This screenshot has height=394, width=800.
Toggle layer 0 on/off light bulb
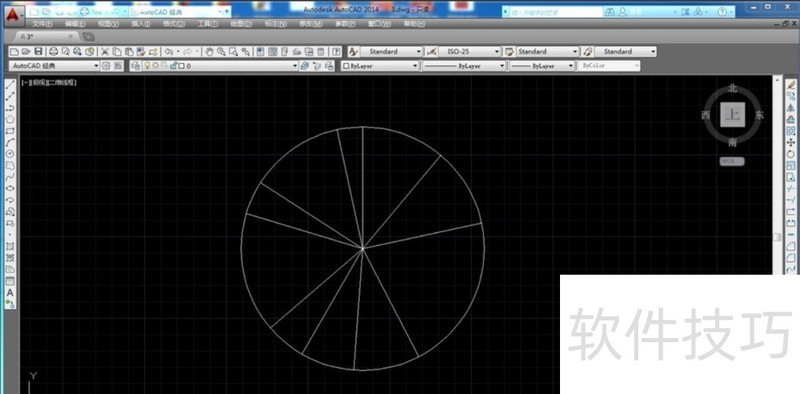point(147,66)
